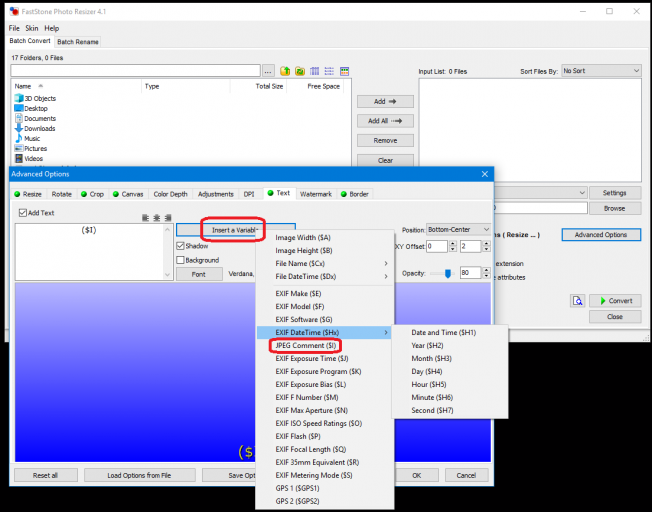652x512 pixels.
Task: Toggle the Add Text checkbox
Action: click(23, 213)
